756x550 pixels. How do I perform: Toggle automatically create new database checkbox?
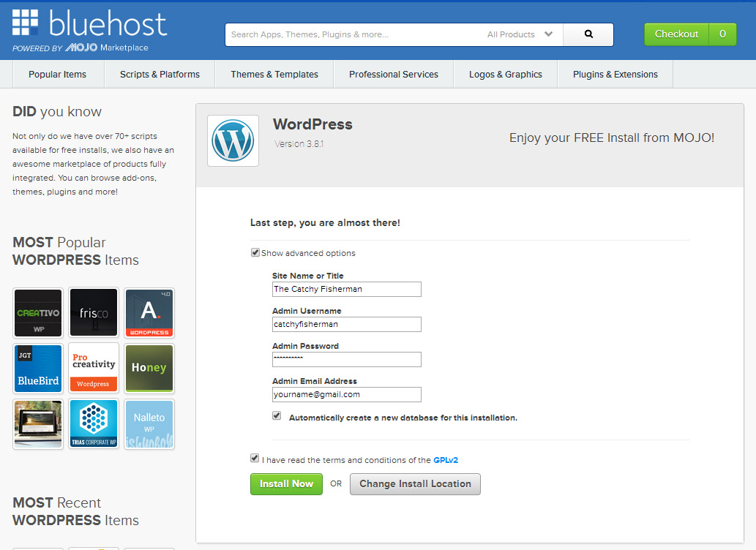[277, 415]
